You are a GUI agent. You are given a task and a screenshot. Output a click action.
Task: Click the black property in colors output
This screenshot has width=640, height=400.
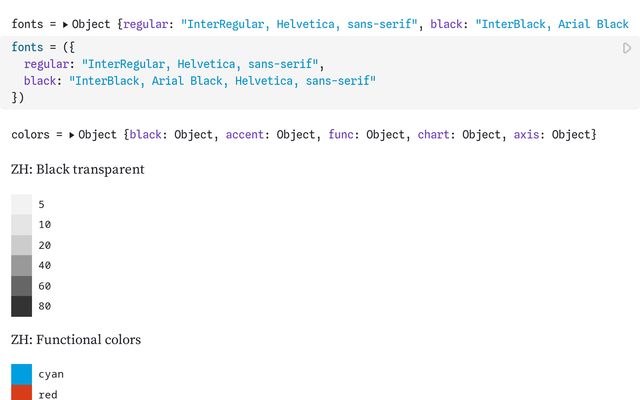(145, 135)
